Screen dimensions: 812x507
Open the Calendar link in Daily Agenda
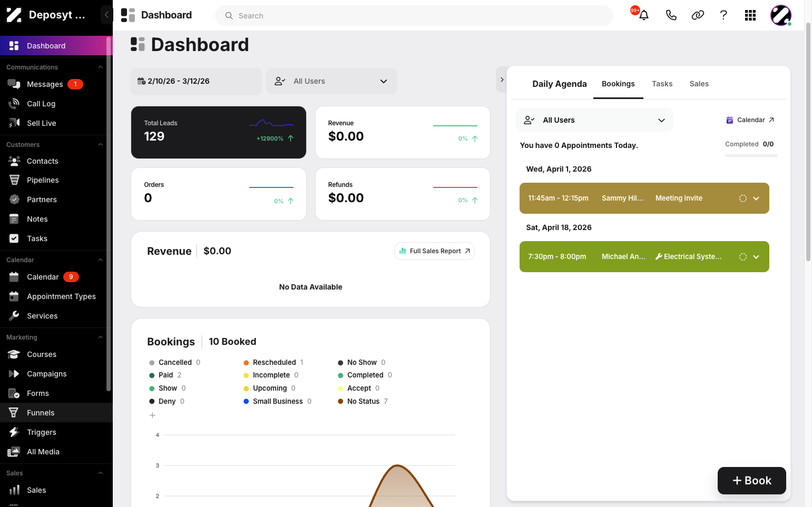[750, 120]
